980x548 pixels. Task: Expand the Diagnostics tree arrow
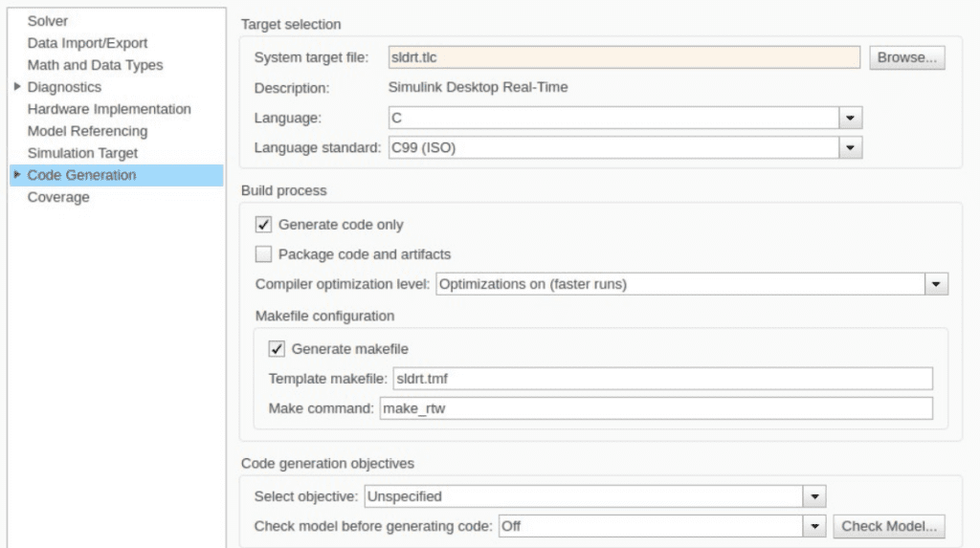point(17,86)
